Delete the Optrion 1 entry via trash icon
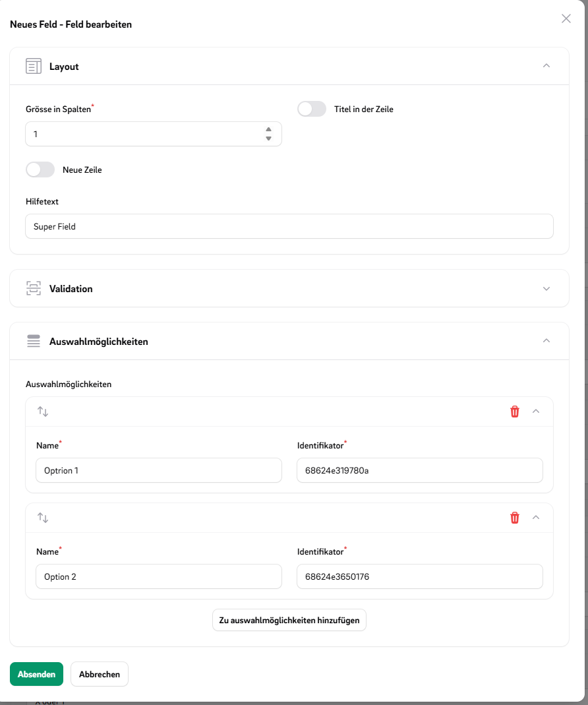The width and height of the screenshot is (588, 705). tap(515, 412)
